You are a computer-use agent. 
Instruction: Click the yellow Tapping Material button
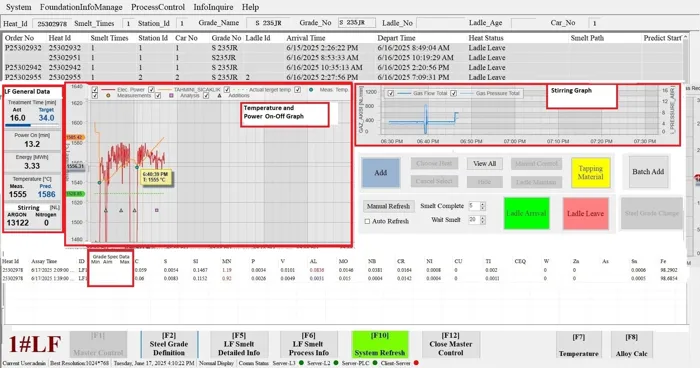point(591,172)
